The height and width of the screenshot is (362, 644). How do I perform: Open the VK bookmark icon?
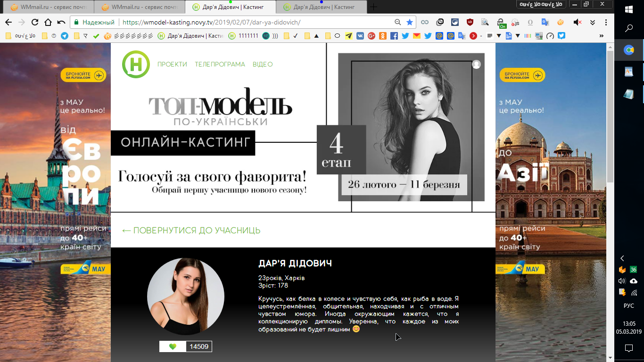point(360,35)
